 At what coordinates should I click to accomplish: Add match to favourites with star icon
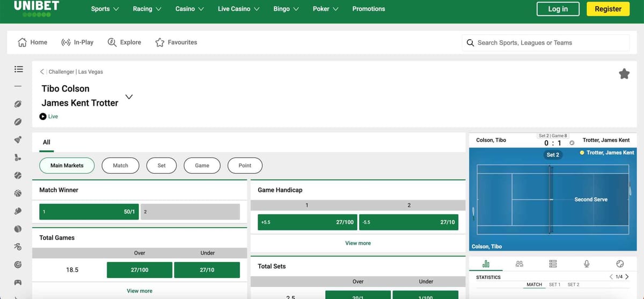pyautogui.click(x=624, y=74)
